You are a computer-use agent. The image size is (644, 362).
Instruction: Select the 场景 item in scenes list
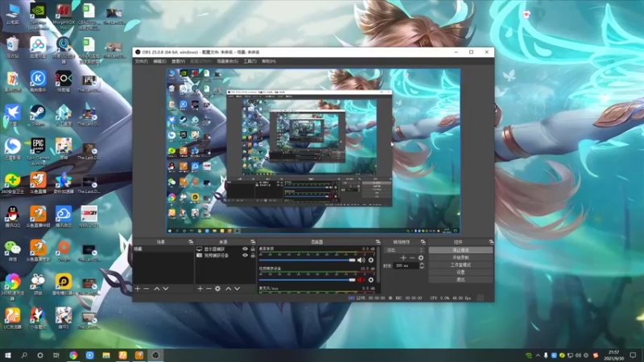[163, 249]
